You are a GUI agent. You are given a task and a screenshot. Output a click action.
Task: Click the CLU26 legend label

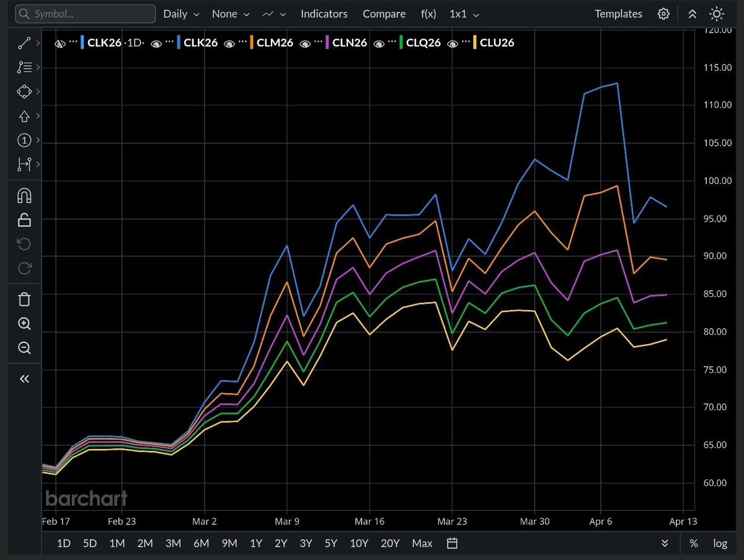[497, 43]
